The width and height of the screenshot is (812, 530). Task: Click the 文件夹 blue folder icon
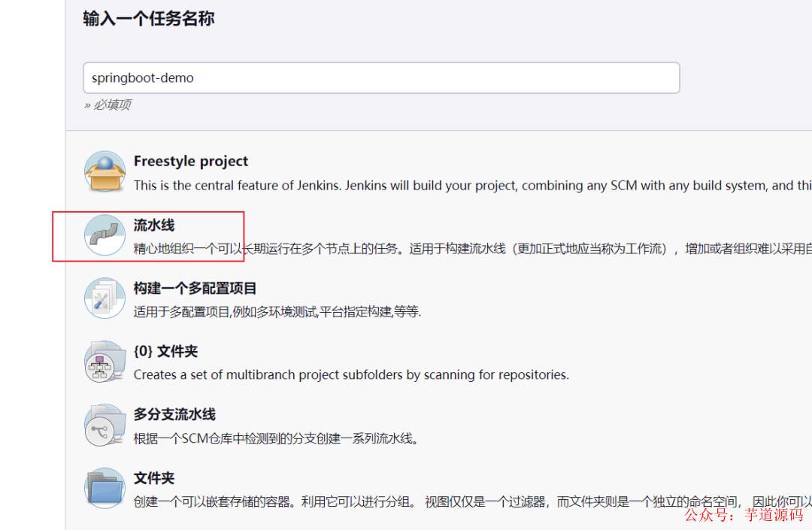coord(105,489)
